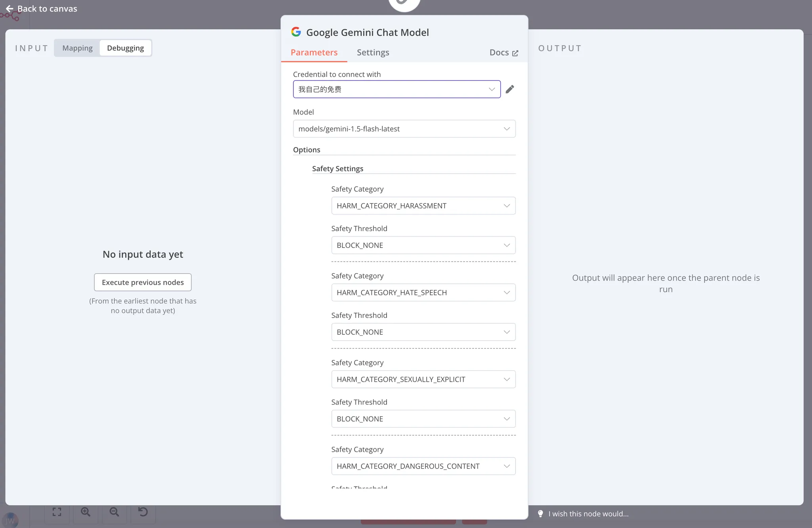Open the credential selection dropdown
Screen dimensions: 812x528
[396, 89]
